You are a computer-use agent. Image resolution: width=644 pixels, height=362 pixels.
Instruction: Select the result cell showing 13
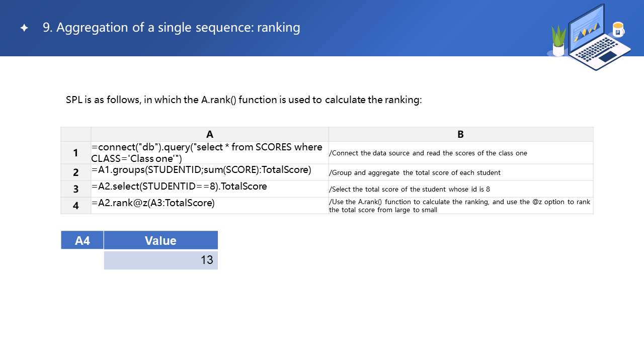[x=160, y=260]
